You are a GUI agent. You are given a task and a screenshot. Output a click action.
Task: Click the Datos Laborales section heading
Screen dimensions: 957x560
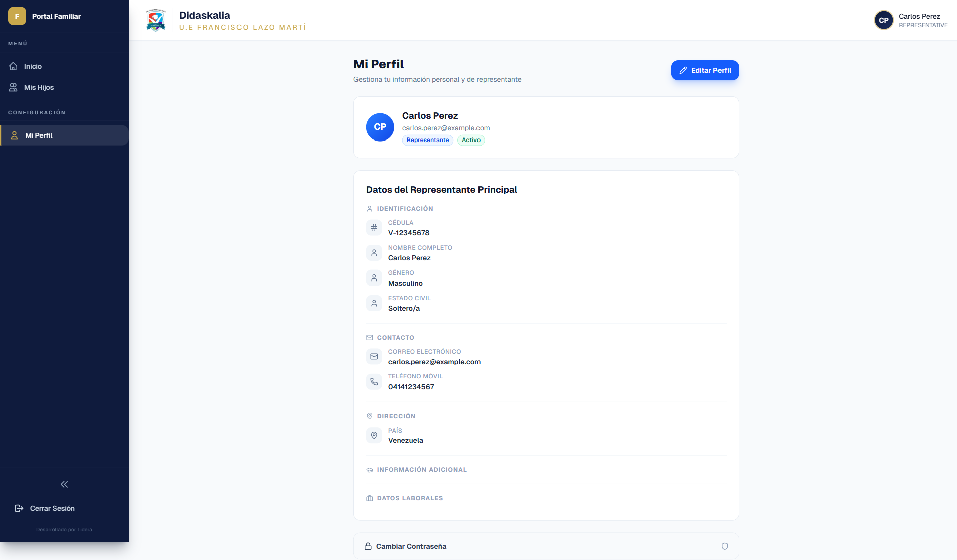click(410, 498)
